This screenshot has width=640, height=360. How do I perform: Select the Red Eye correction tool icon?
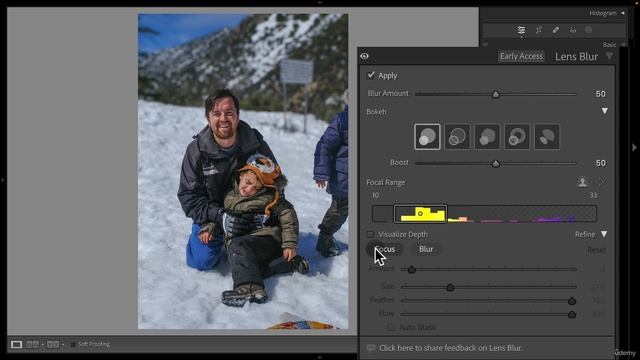pyautogui.click(x=573, y=30)
